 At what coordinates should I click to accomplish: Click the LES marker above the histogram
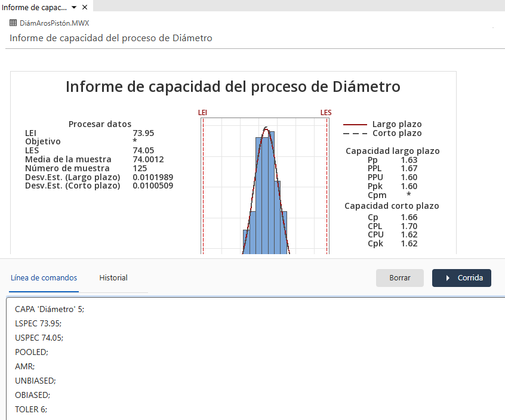pos(325,112)
